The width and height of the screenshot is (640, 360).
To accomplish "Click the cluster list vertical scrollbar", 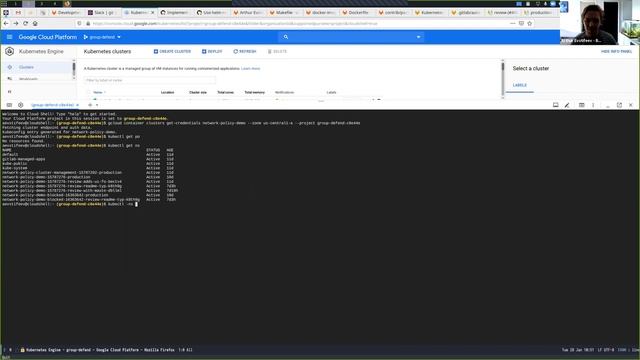I will (502, 80).
